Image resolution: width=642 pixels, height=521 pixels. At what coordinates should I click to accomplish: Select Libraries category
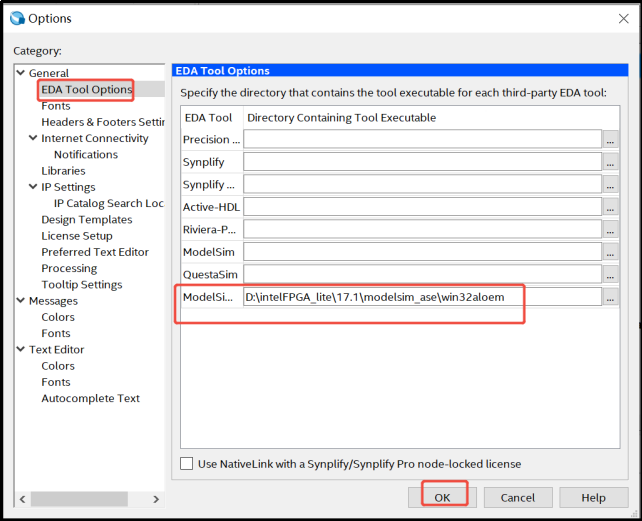point(63,171)
